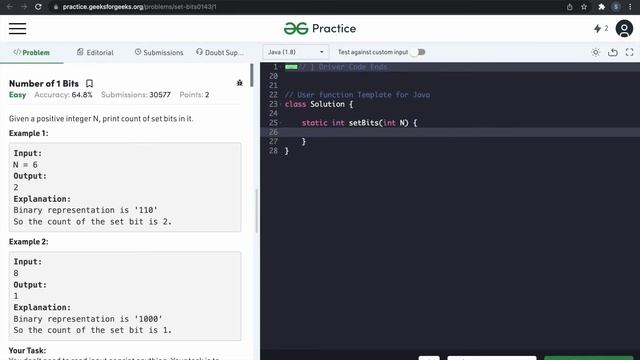The height and width of the screenshot is (360, 640).
Task: Click the problem panel scrollbar
Action: click(252, 75)
